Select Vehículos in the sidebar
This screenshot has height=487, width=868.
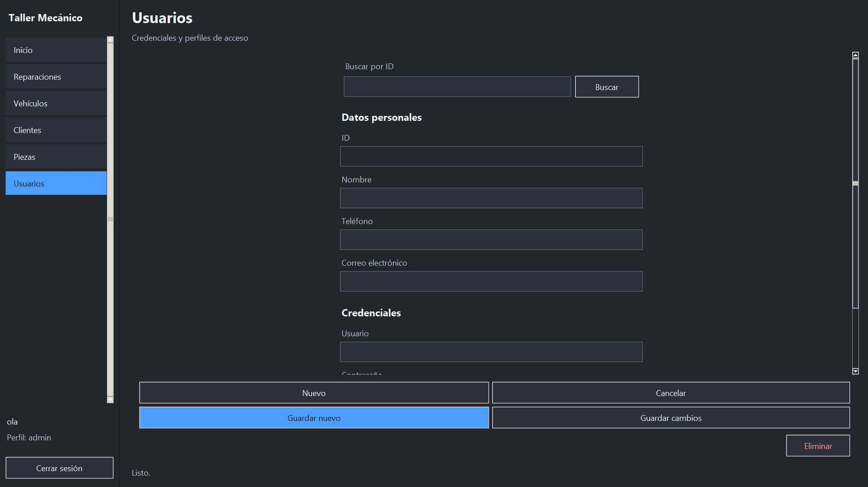click(x=56, y=103)
